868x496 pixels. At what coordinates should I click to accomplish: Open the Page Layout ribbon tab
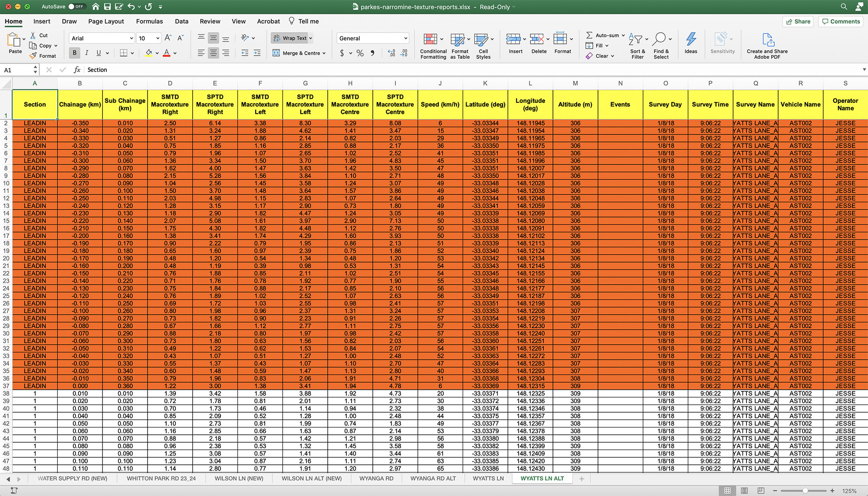tap(106, 21)
